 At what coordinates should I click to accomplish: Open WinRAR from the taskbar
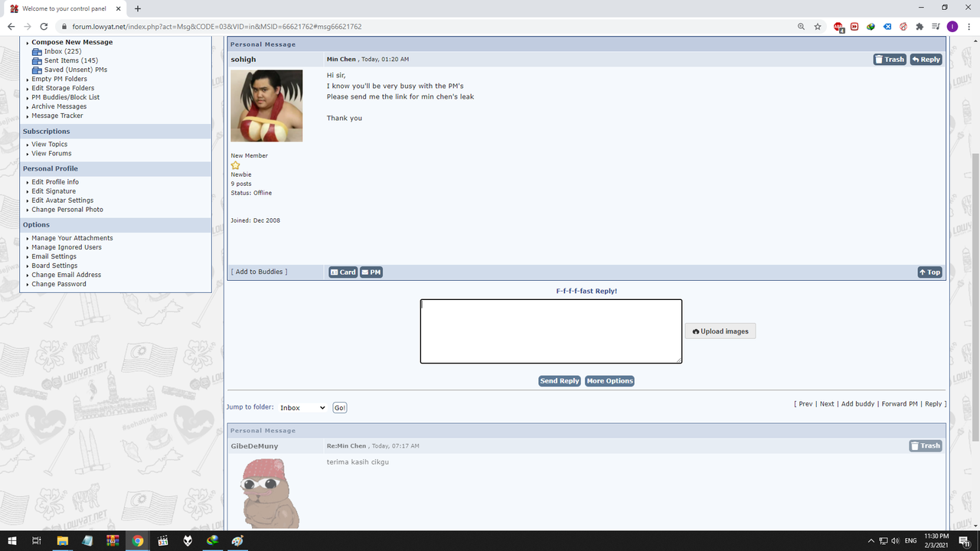pos(113,541)
